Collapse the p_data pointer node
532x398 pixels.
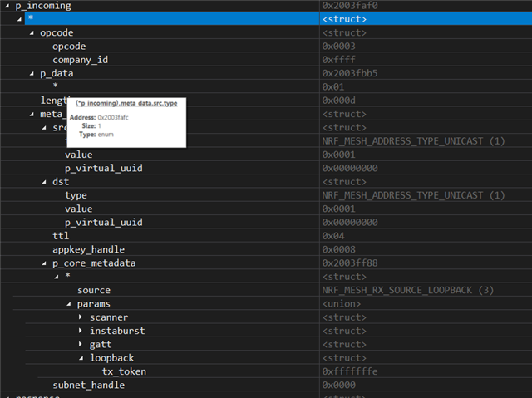(x=32, y=73)
